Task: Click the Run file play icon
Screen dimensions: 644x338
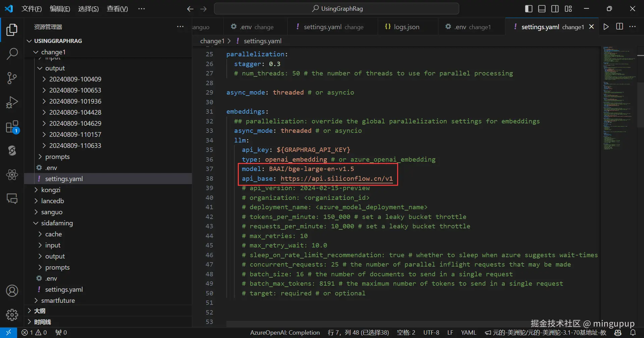Action: [x=606, y=27]
